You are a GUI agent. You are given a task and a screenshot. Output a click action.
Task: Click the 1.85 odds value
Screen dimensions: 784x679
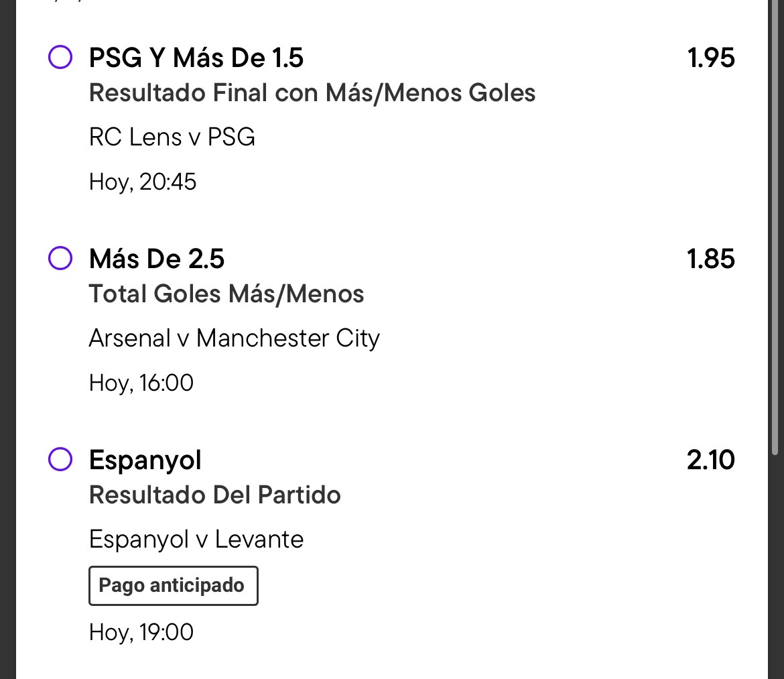[710, 259]
